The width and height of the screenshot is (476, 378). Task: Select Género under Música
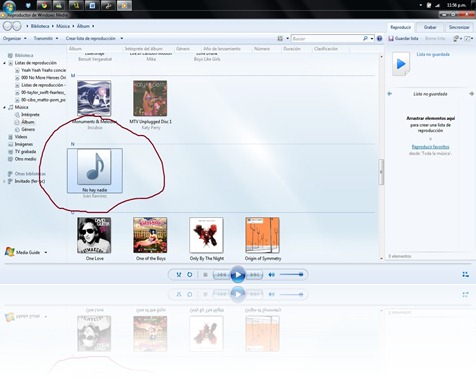pos(25,129)
